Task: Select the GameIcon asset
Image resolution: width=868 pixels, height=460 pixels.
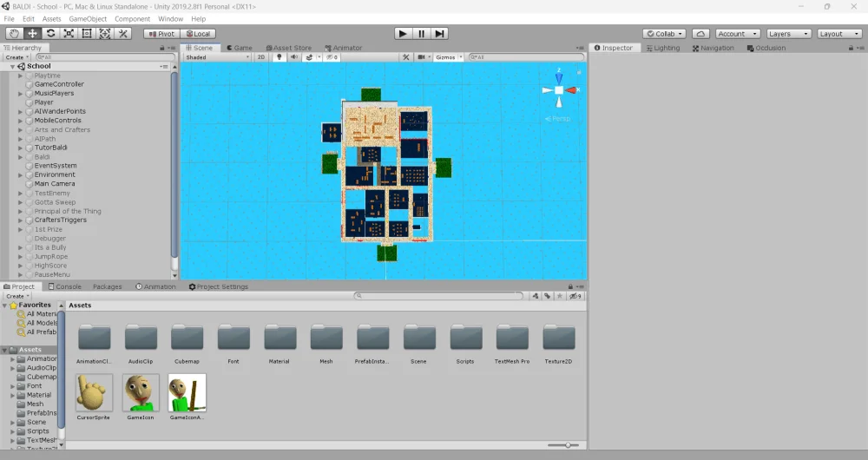Action: 141,393
